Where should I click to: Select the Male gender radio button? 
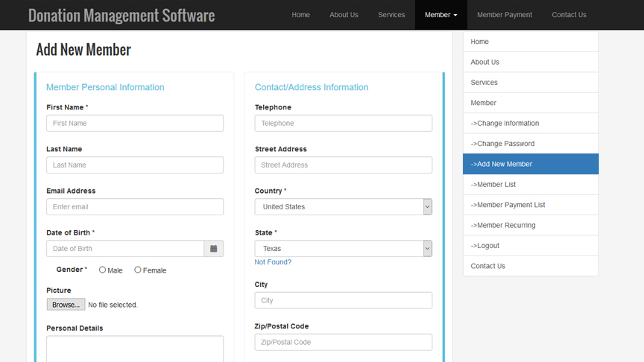(x=103, y=270)
